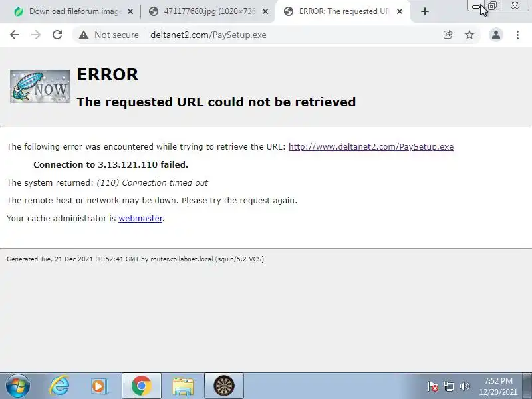Viewport: 532px width, 399px height.
Task: Launch Internet Explorer from the taskbar
Action: tap(59, 386)
